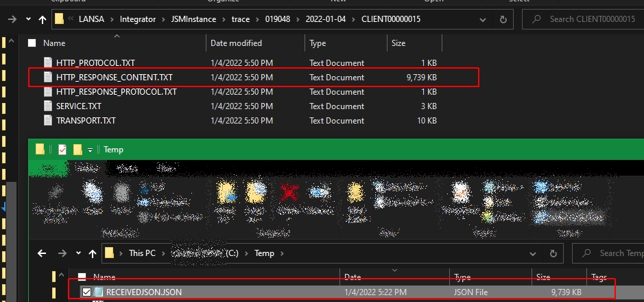The height and width of the screenshot is (302, 644).
Task: Select the HTTP_PROTOCOL.TXT file name
Action: pyautogui.click(x=95, y=63)
